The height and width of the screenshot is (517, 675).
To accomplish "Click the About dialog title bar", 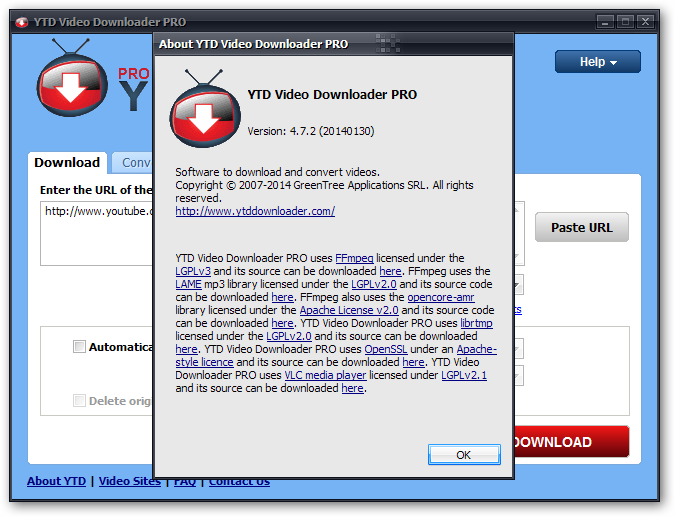I will [334, 44].
